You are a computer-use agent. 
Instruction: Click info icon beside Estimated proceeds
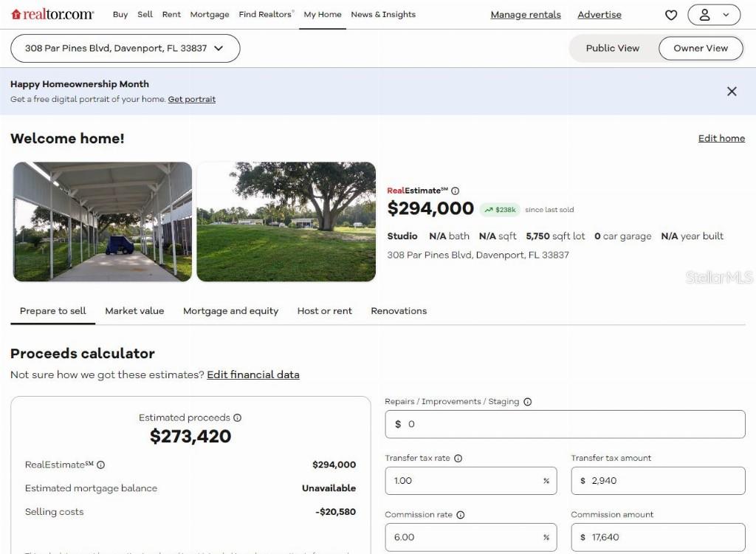[237, 417]
